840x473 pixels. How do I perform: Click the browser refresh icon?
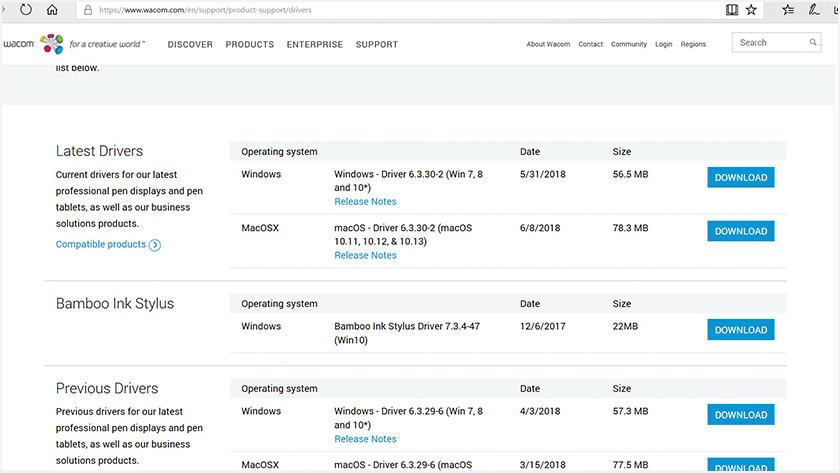pyautogui.click(x=25, y=10)
